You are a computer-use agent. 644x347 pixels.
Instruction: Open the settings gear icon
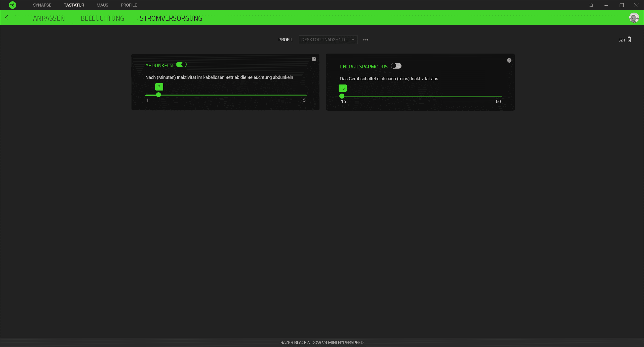coord(591,5)
